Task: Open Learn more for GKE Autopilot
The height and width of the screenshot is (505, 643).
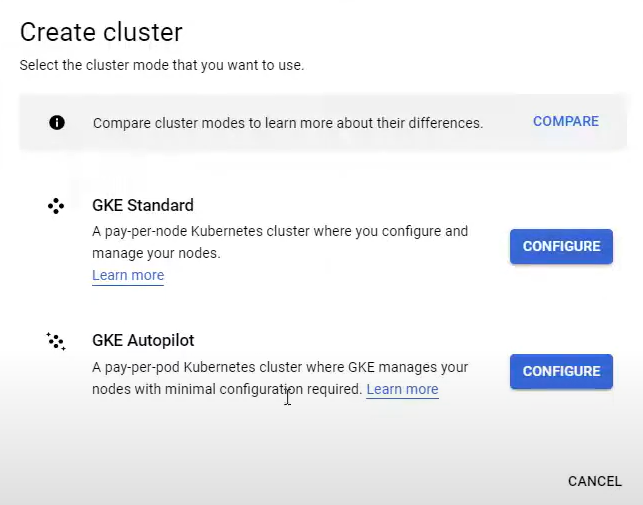Action: pyautogui.click(x=402, y=390)
